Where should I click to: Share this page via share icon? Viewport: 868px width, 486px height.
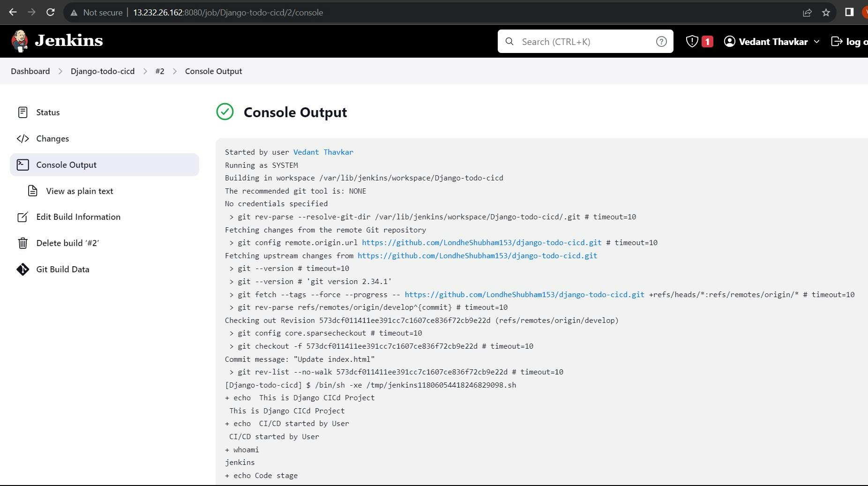coord(807,13)
